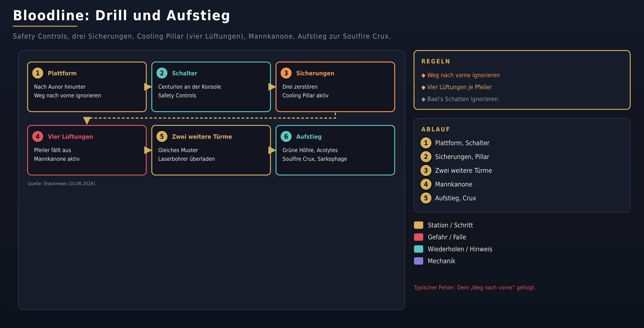Click the purple Mechanik legend swatch
This screenshot has height=328, width=644.
419,261
